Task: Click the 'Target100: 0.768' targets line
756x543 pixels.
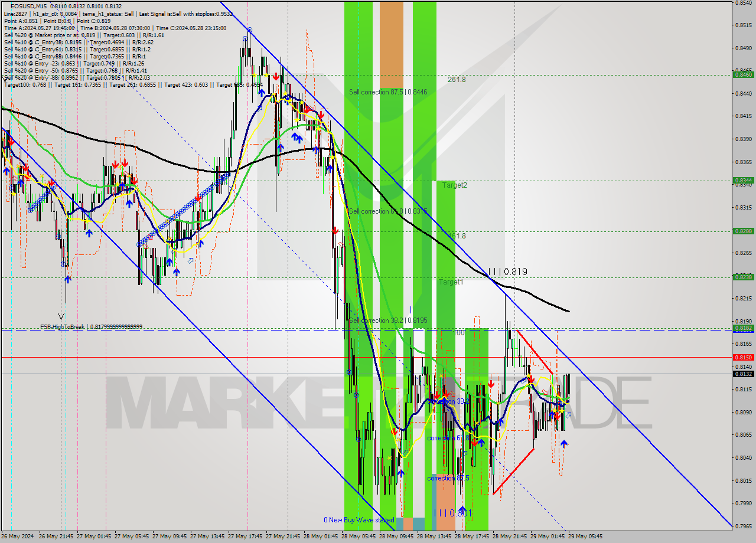Action: 133,85
